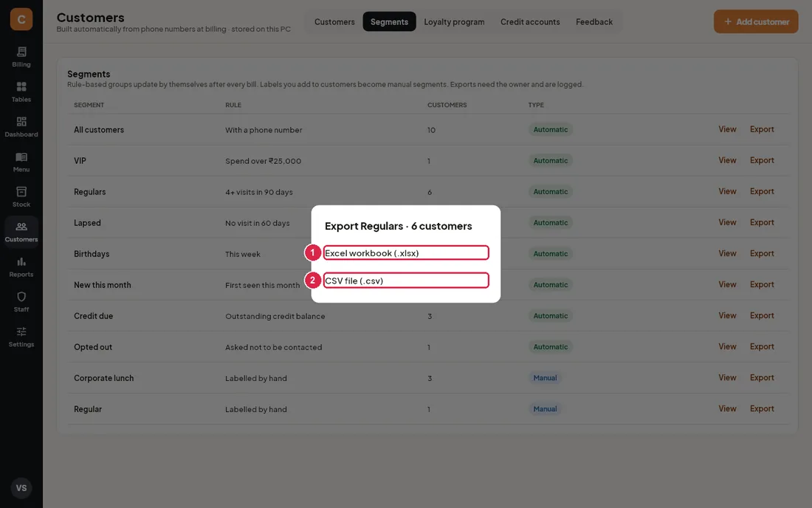This screenshot has height=508, width=812.
Task: Choose CSV file (.csv) export option
Action: point(406,280)
